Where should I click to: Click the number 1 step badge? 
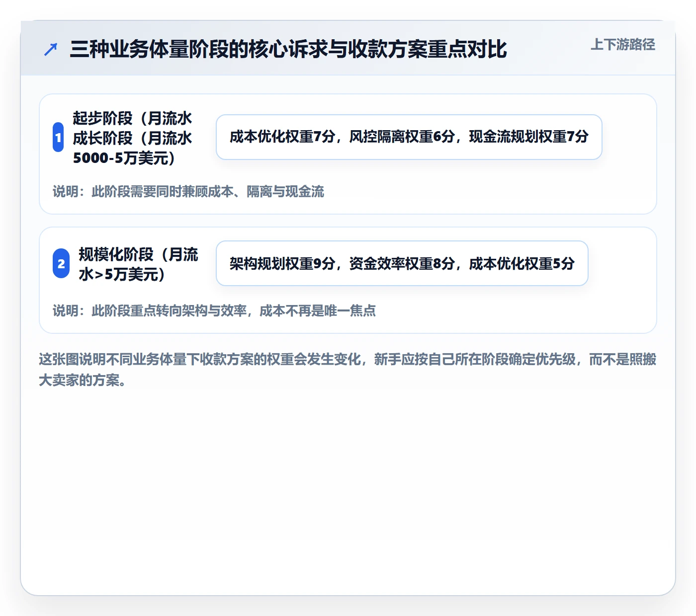[x=58, y=137]
